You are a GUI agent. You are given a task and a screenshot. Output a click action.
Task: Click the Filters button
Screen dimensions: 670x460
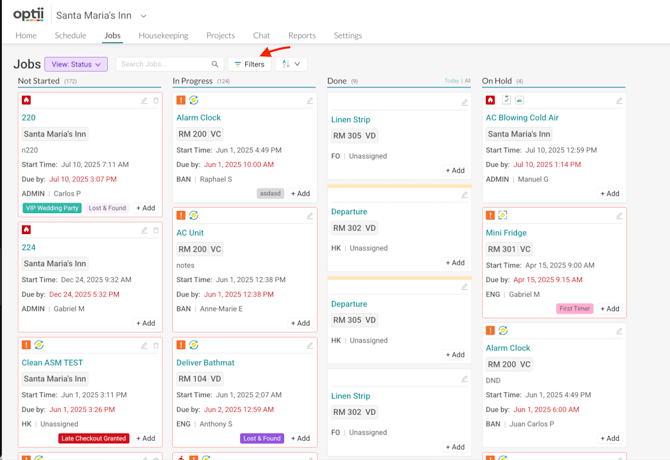tap(250, 64)
